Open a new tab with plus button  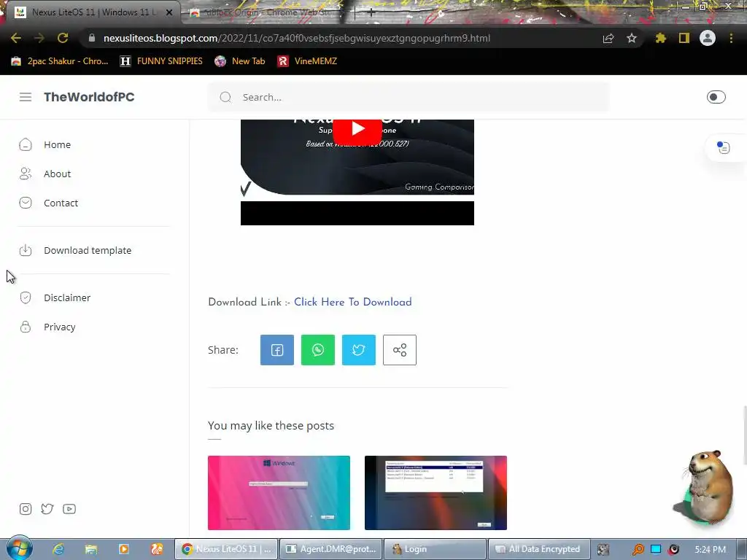pyautogui.click(x=371, y=12)
